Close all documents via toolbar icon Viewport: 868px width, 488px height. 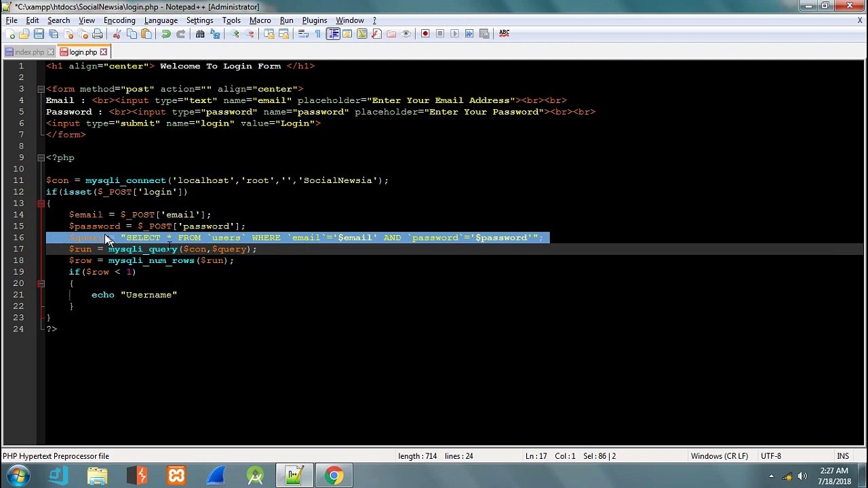83,33
